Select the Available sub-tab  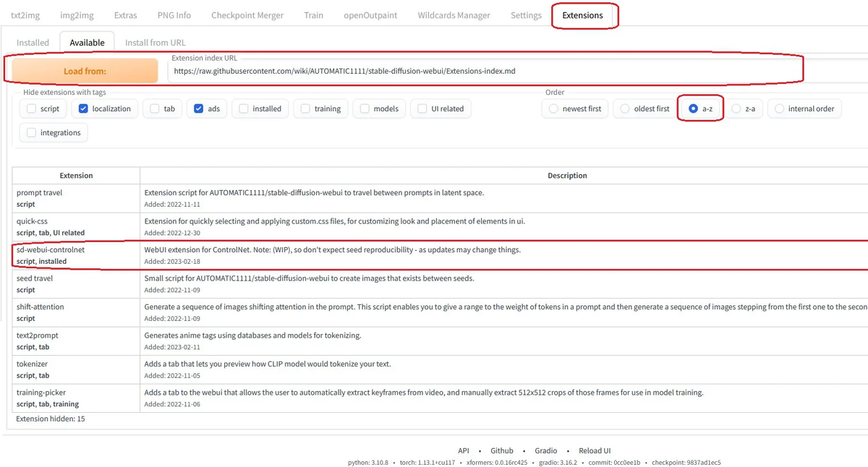pyautogui.click(x=87, y=43)
